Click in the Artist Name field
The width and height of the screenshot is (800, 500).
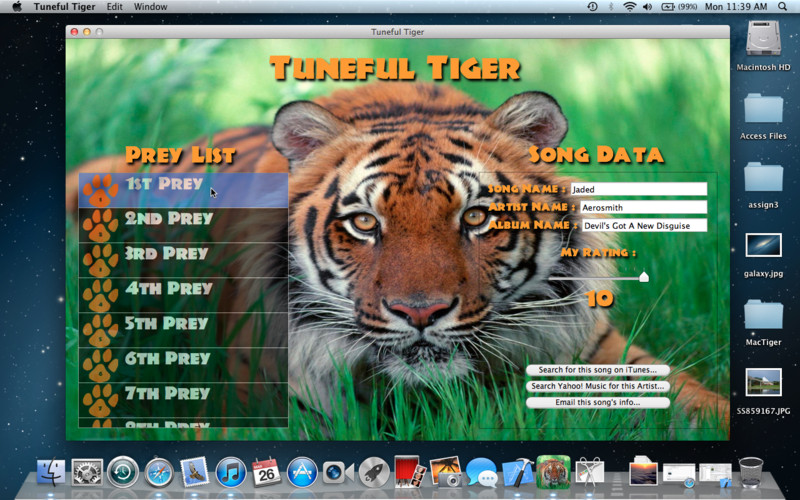(x=644, y=208)
